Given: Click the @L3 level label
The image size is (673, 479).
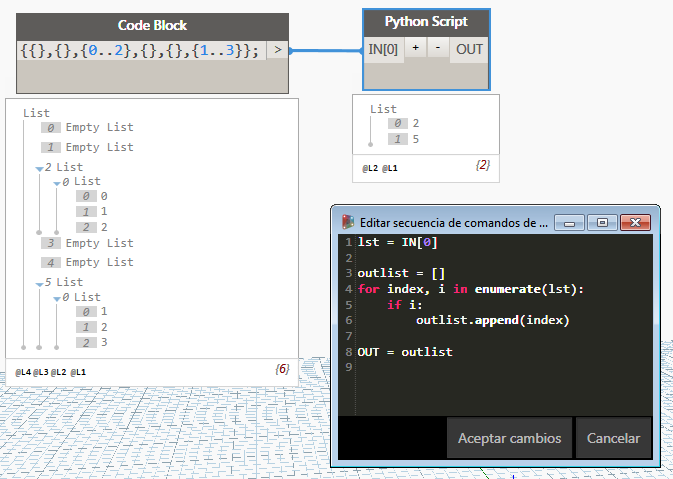Looking at the screenshot, I should point(41,373).
